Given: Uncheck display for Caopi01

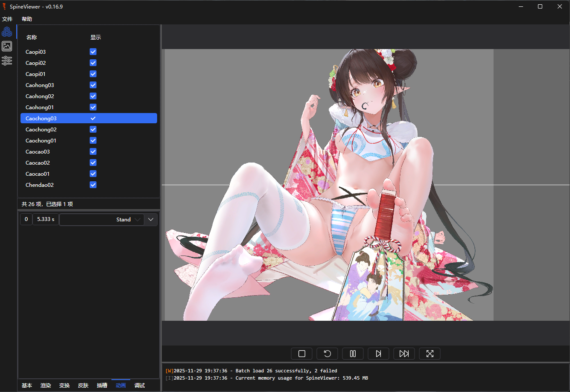Looking at the screenshot, I should click(93, 74).
